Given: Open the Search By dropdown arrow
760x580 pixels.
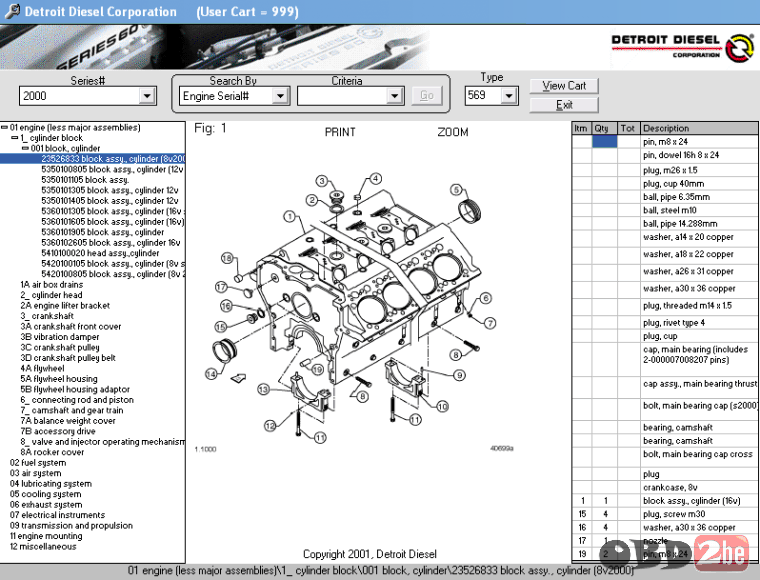Looking at the screenshot, I should click(280, 96).
